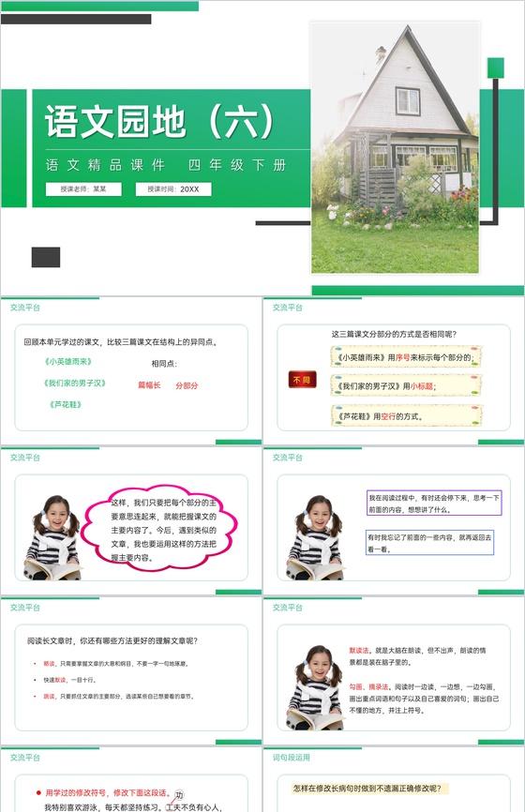The width and height of the screenshot is (525, 812).
Task: Click the red text 用学过的修改符号
Action: point(108,792)
